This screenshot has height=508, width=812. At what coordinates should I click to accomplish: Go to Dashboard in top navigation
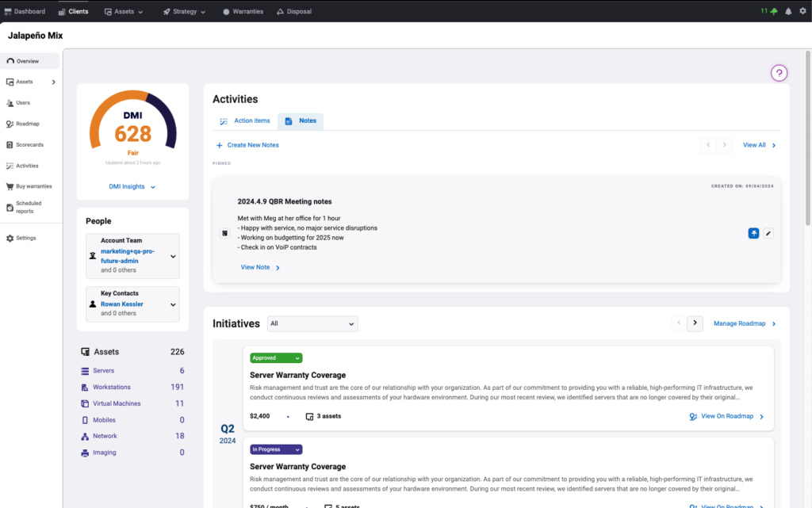tap(25, 11)
